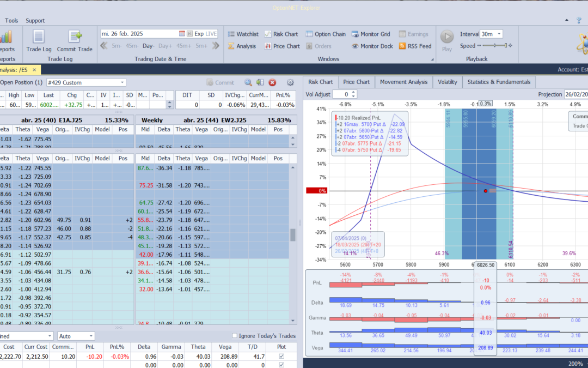
Task: Click the green table icon beside the magnifier
Action: pyautogui.click(x=260, y=83)
